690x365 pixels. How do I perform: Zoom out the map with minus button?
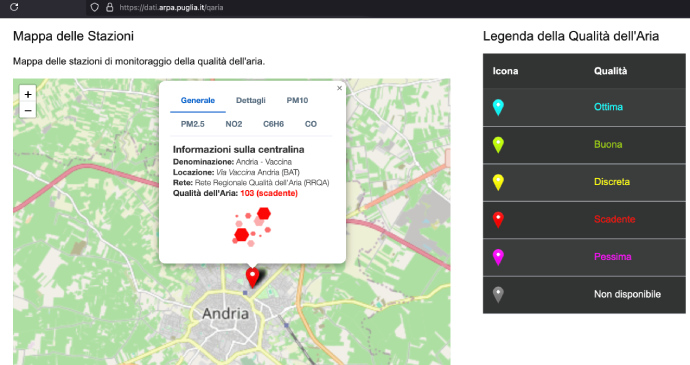28,110
